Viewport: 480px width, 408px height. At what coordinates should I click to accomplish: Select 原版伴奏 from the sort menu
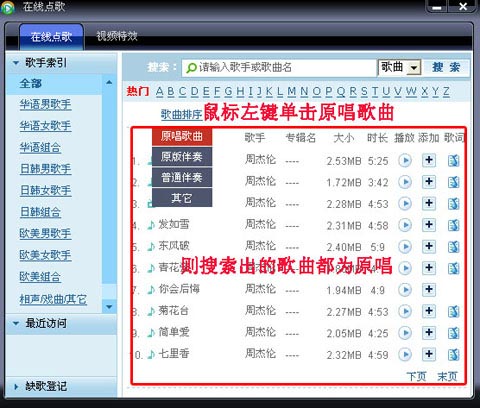pyautogui.click(x=182, y=157)
